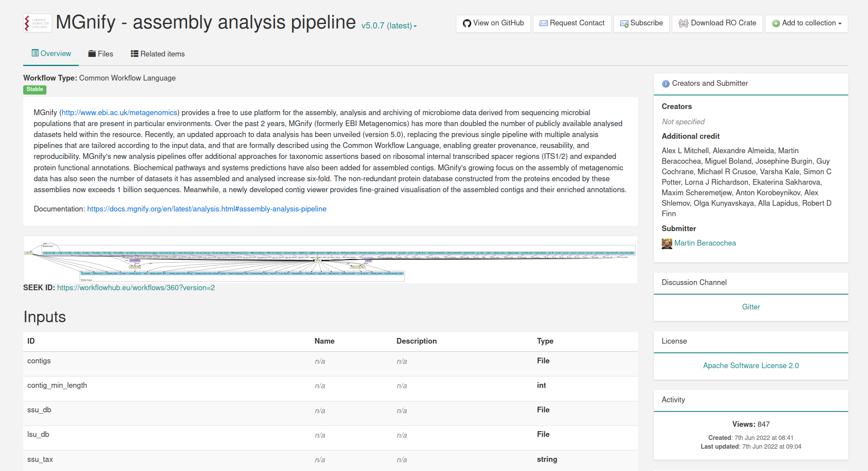Screen dimensions: 868x471
Task: Click Martin Beracochea's avatar picture
Action: (667, 244)
